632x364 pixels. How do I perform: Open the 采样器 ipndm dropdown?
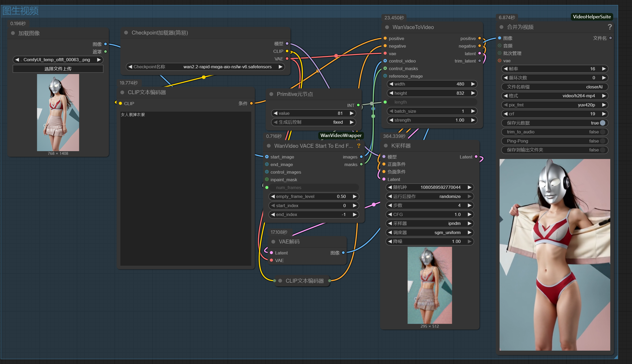[429, 223]
